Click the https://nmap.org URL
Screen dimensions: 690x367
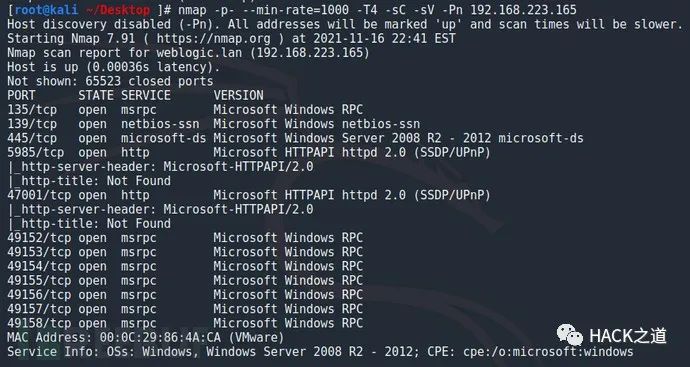pyautogui.click(x=213, y=39)
